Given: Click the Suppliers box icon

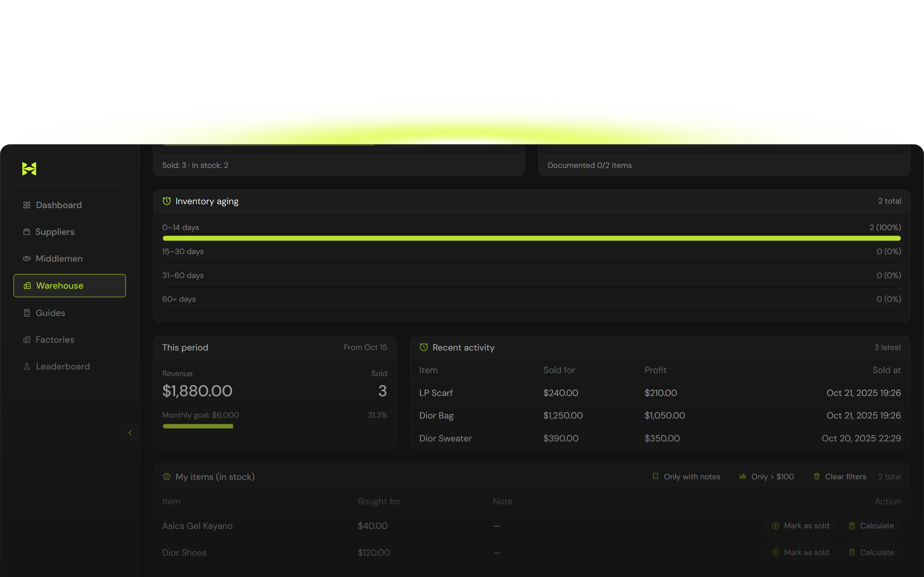Looking at the screenshot, I should pyautogui.click(x=27, y=232).
